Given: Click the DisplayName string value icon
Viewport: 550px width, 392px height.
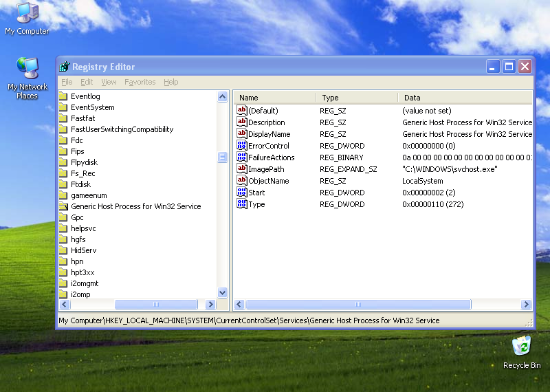Looking at the screenshot, I should point(242,133).
